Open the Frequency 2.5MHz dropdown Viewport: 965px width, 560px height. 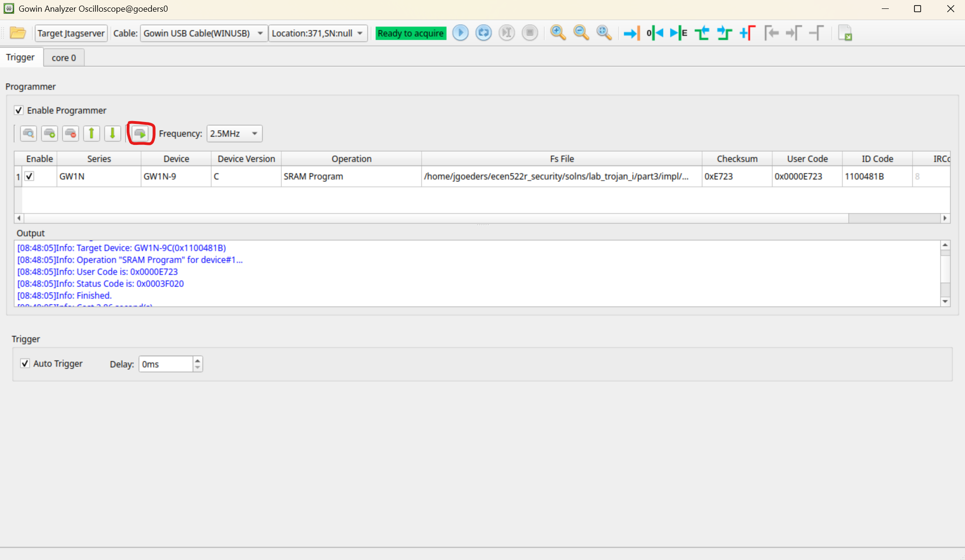pos(234,134)
